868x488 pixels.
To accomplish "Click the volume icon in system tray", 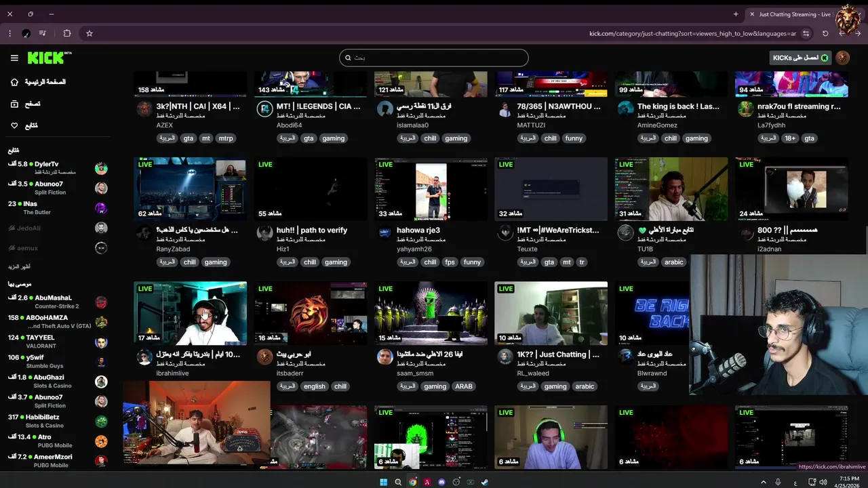I will coord(823,482).
